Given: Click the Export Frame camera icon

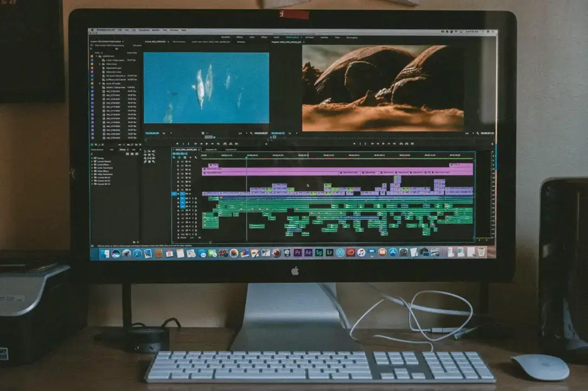Looking at the screenshot, I should pyautogui.click(x=411, y=144).
